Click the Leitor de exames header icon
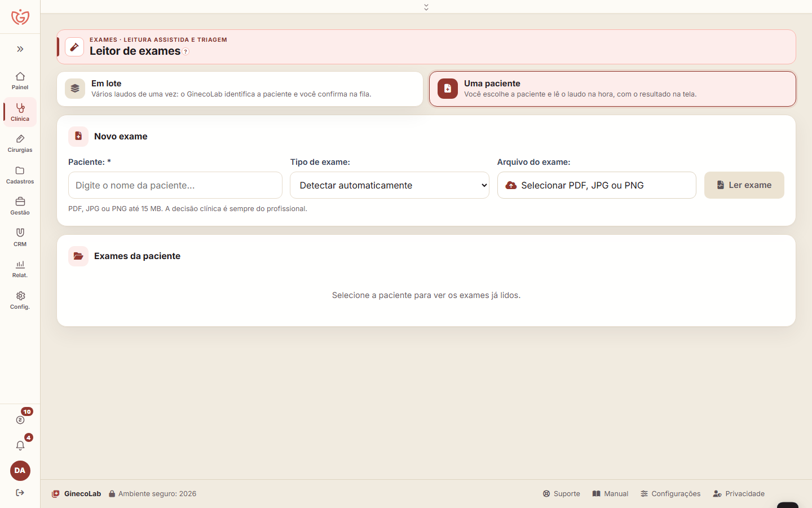 [x=74, y=47]
